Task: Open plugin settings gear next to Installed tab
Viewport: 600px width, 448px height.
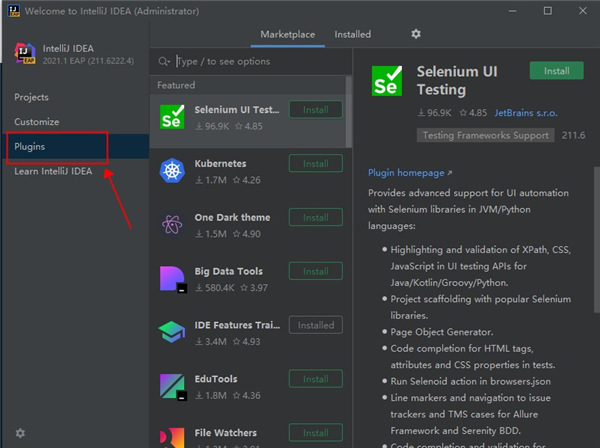Action: coord(416,34)
